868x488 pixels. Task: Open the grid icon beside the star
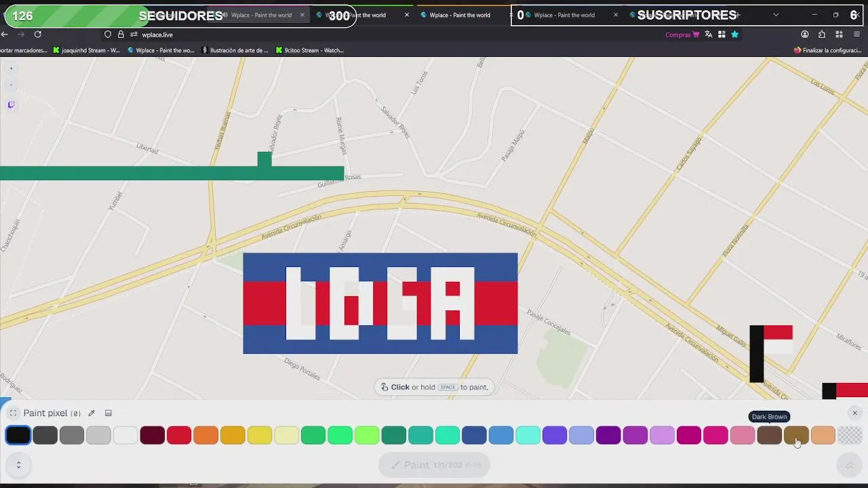(x=722, y=35)
